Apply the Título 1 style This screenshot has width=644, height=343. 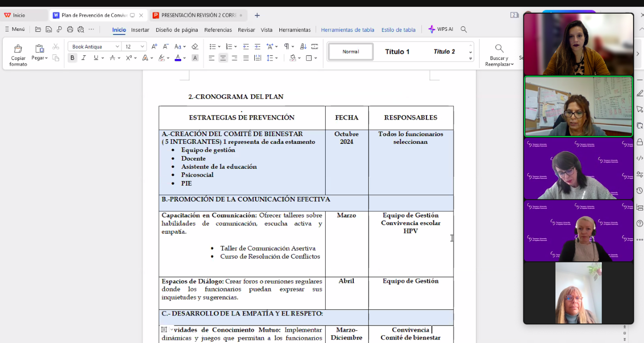pos(397,51)
